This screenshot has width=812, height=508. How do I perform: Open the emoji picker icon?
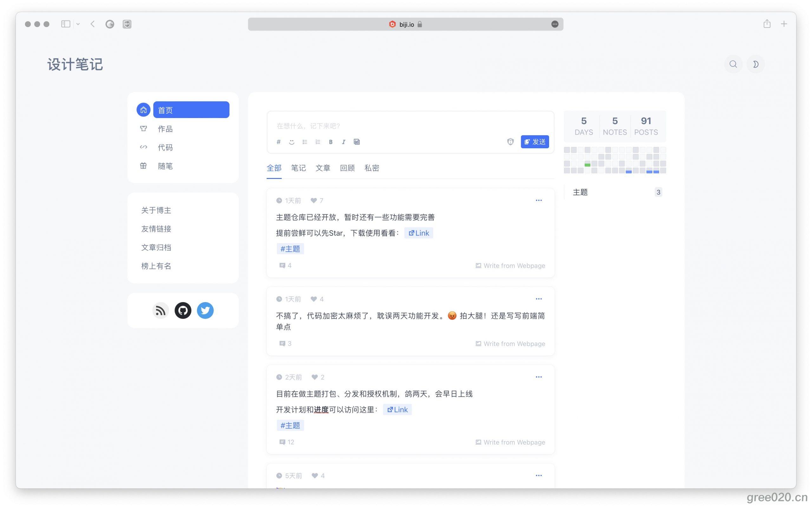[x=291, y=142]
